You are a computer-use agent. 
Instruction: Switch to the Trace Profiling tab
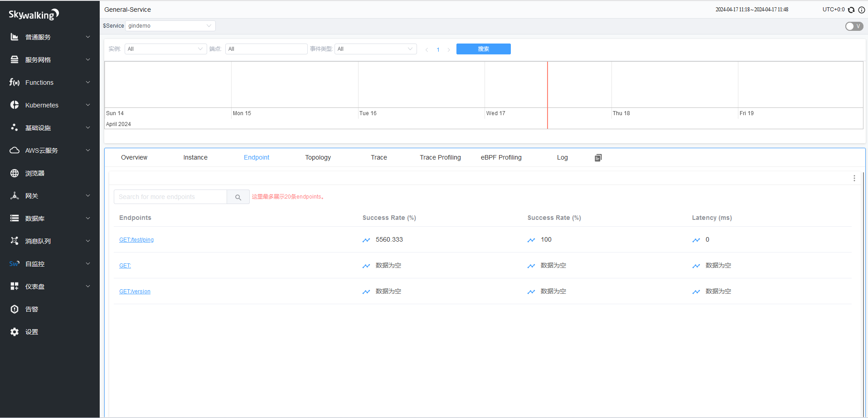[x=440, y=157]
